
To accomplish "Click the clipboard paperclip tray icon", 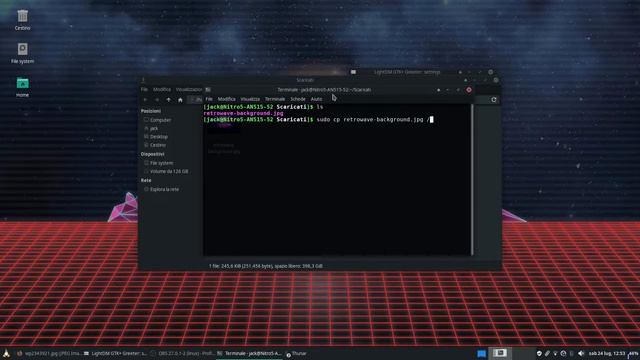I will [547, 353].
